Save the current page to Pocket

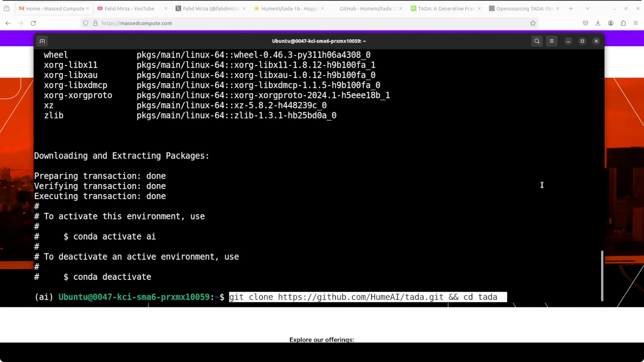click(x=585, y=23)
